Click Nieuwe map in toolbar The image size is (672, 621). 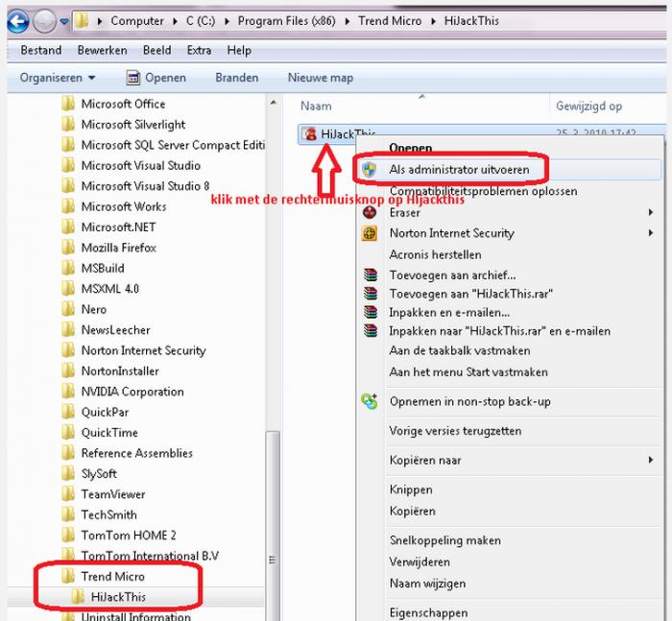[321, 78]
